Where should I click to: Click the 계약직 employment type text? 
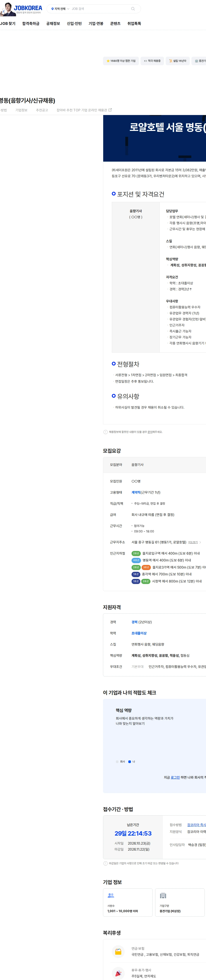pyautogui.click(x=136, y=492)
